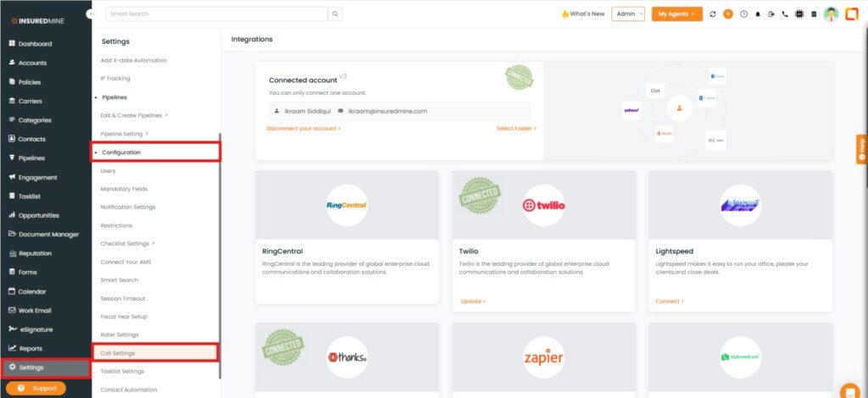Open the orange chat widget icon
Screen dimensions: 868x398
tap(849, 390)
